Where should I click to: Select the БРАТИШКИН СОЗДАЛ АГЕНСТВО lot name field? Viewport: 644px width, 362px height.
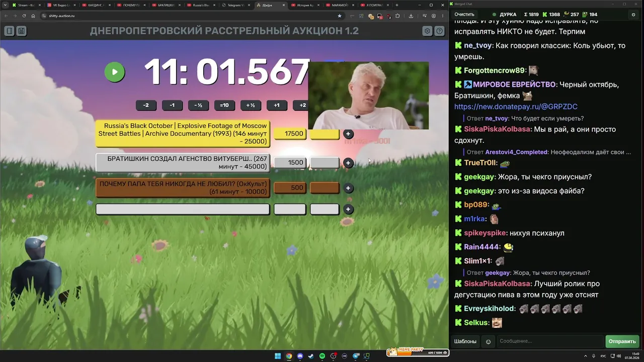coord(183,162)
